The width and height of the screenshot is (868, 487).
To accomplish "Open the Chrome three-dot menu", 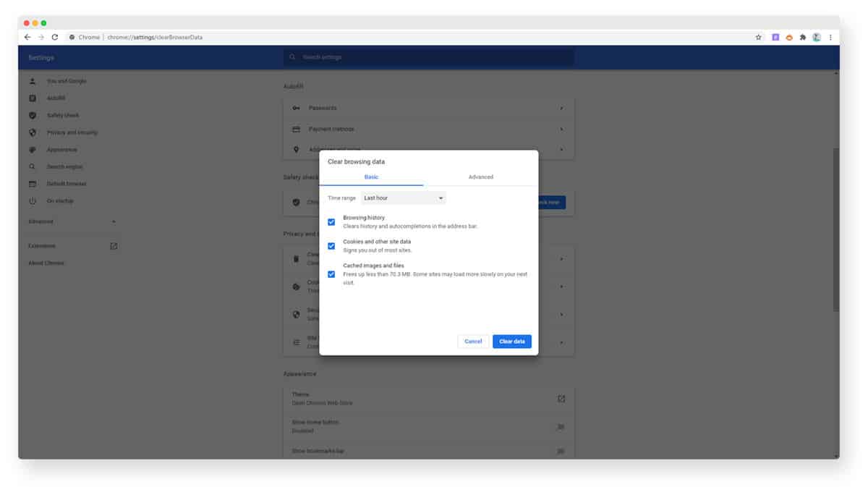I will click(x=830, y=37).
